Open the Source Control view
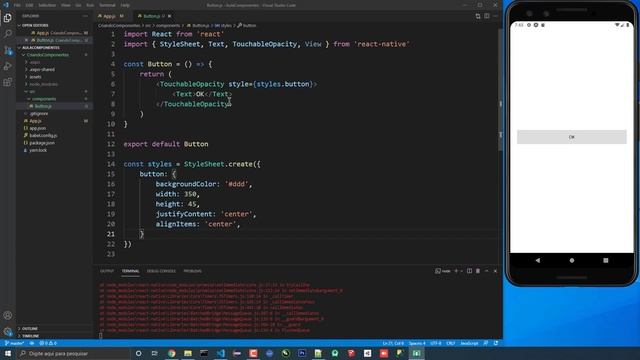The height and width of the screenshot is (360, 640). [8, 50]
